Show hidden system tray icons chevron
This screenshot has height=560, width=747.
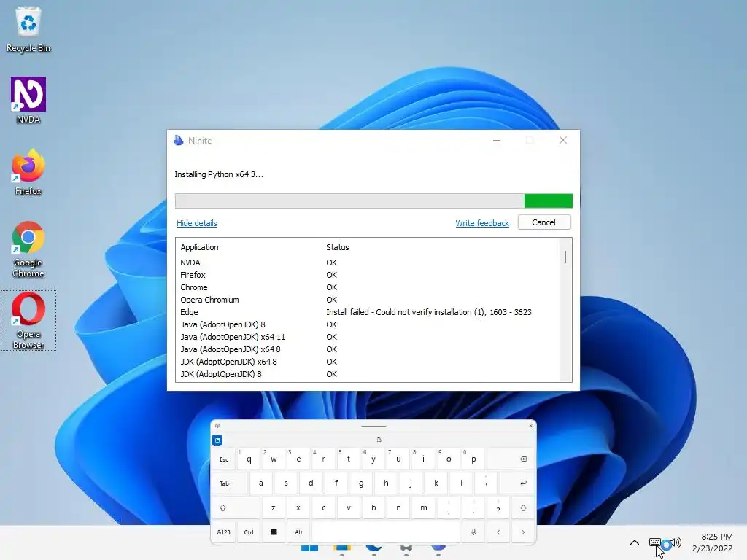(635, 542)
